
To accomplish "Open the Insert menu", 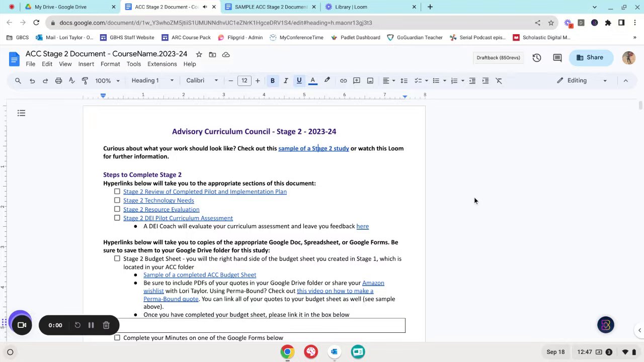I will click(86, 64).
